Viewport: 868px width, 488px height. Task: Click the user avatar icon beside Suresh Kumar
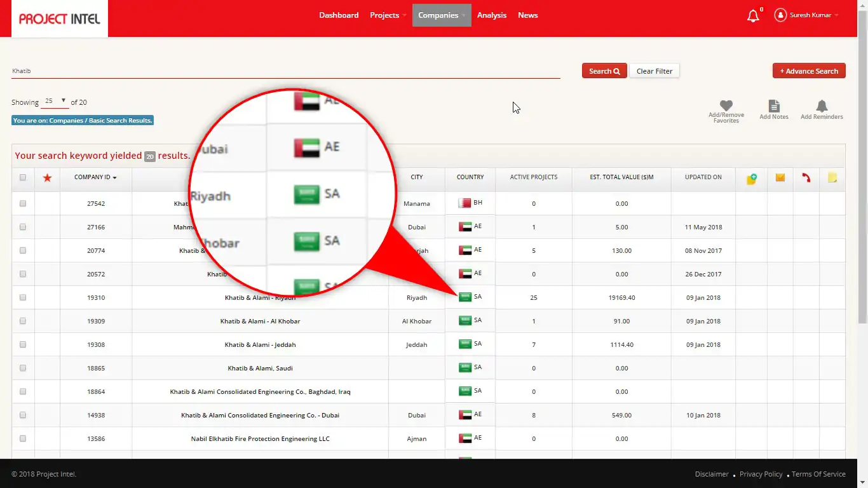tap(780, 15)
